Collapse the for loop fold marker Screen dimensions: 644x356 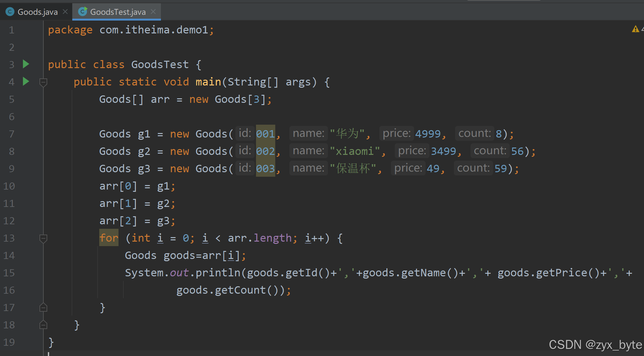pos(43,238)
